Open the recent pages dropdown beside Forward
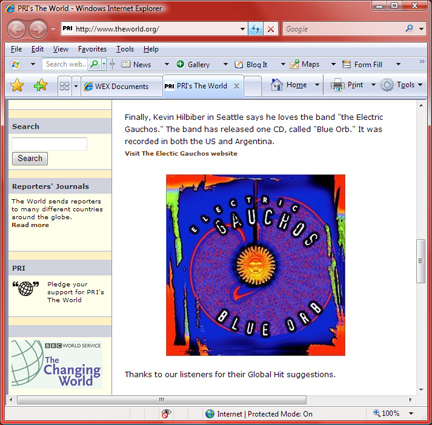The height and width of the screenshot is (425, 432). pyautogui.click(x=53, y=29)
